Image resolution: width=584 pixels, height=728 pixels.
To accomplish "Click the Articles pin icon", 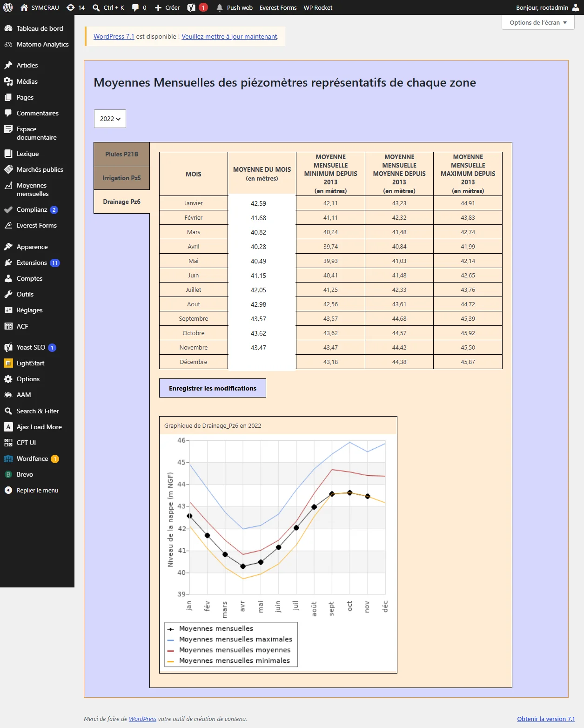I will 8,65.
